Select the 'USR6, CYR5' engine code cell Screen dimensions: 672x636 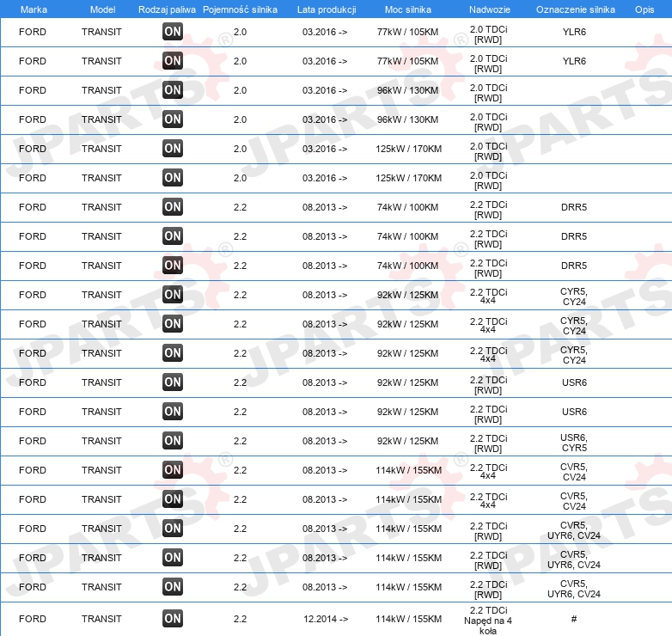coord(574,443)
